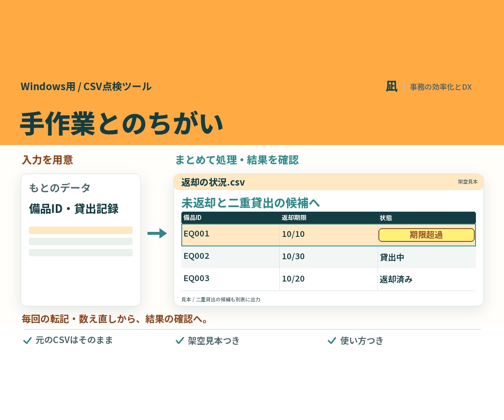Click the 架空見本 label in the file header

[468, 182]
